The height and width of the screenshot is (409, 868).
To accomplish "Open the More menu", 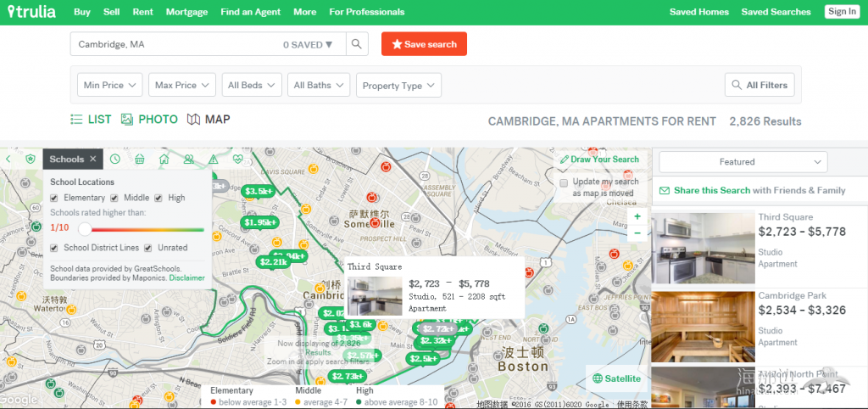I will pyautogui.click(x=305, y=12).
